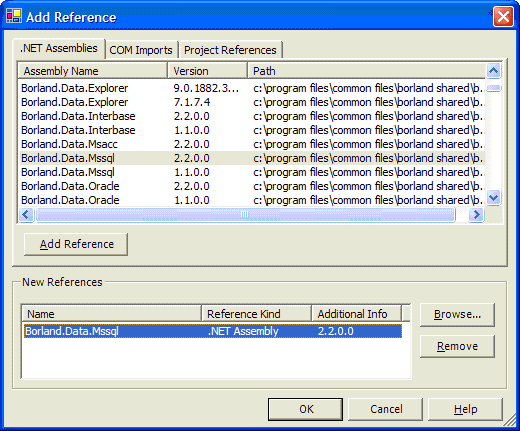Select the Borland.Data.Msacc assembly row
Image resolution: width=520 pixels, height=431 pixels.
[x=252, y=144]
